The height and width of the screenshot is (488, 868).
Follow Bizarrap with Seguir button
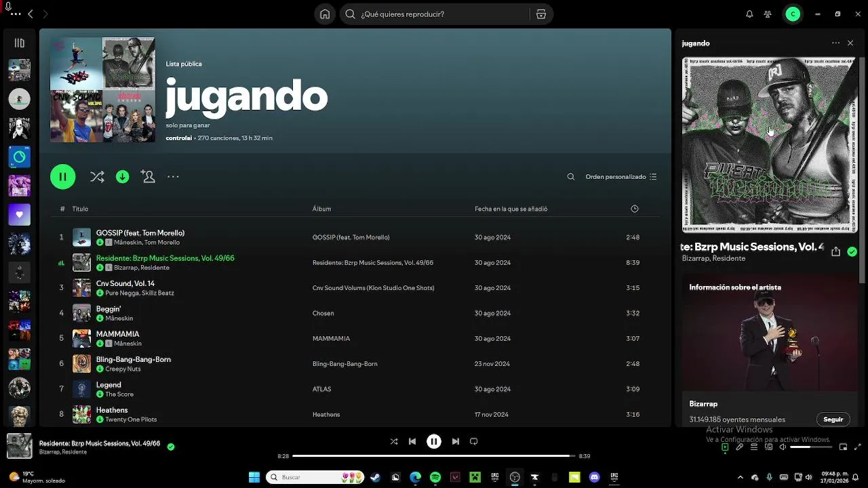[x=833, y=420]
